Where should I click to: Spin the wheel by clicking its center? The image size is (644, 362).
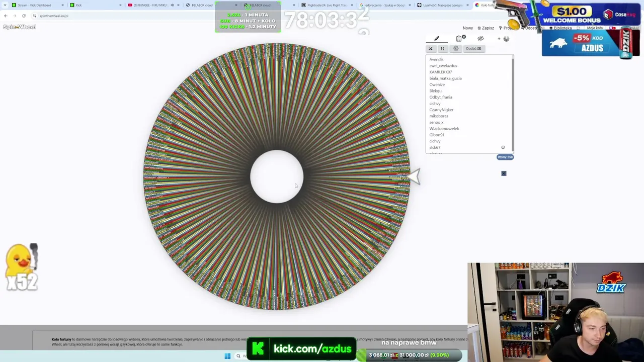pos(277,176)
